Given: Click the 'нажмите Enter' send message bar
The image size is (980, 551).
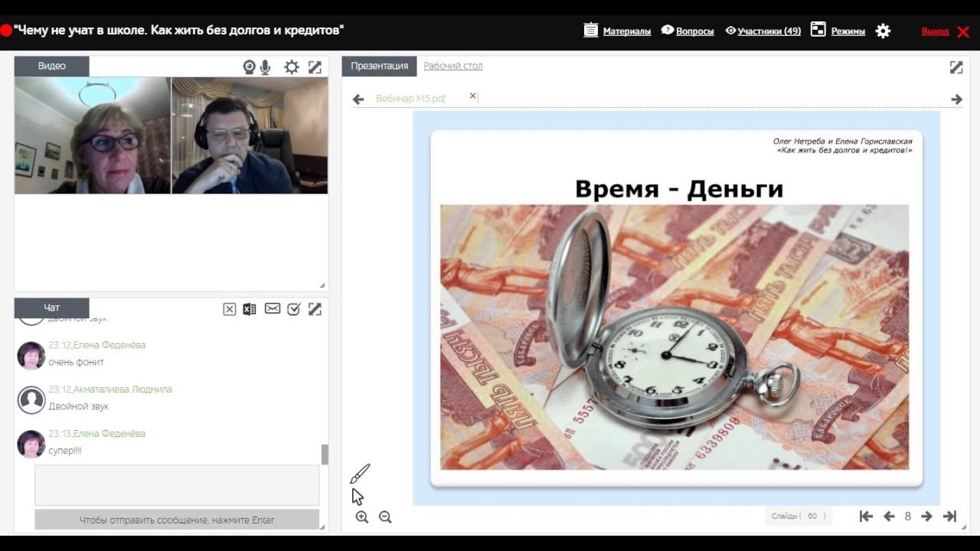Looking at the screenshot, I should pyautogui.click(x=177, y=520).
